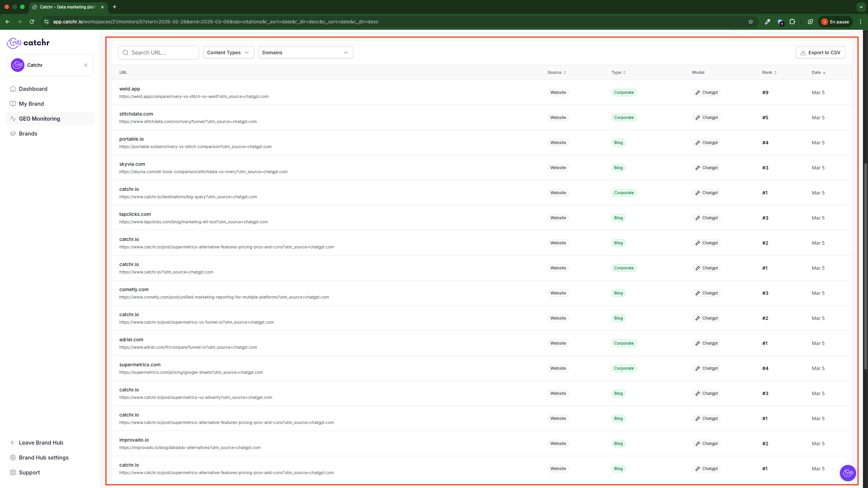Open the weld.app comparison URL link
868x488 pixels.
click(194, 97)
